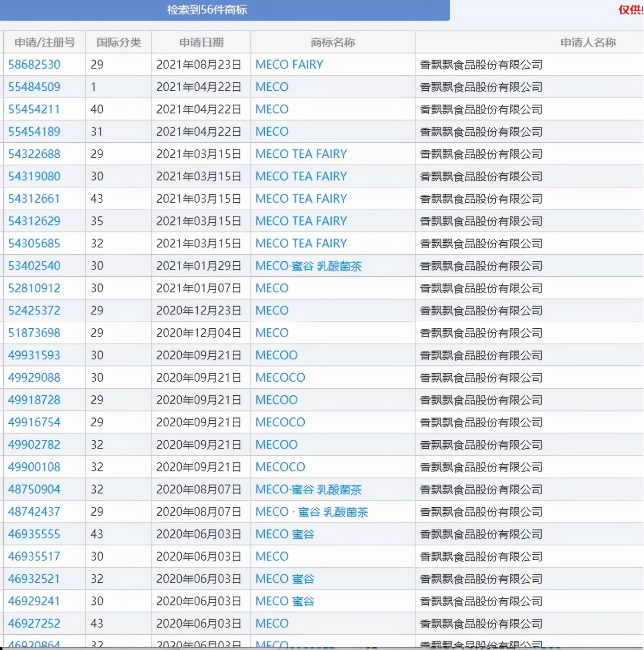The width and height of the screenshot is (644, 650).
Task: Open MECOCO trademark in row 49929088
Action: coord(280,378)
